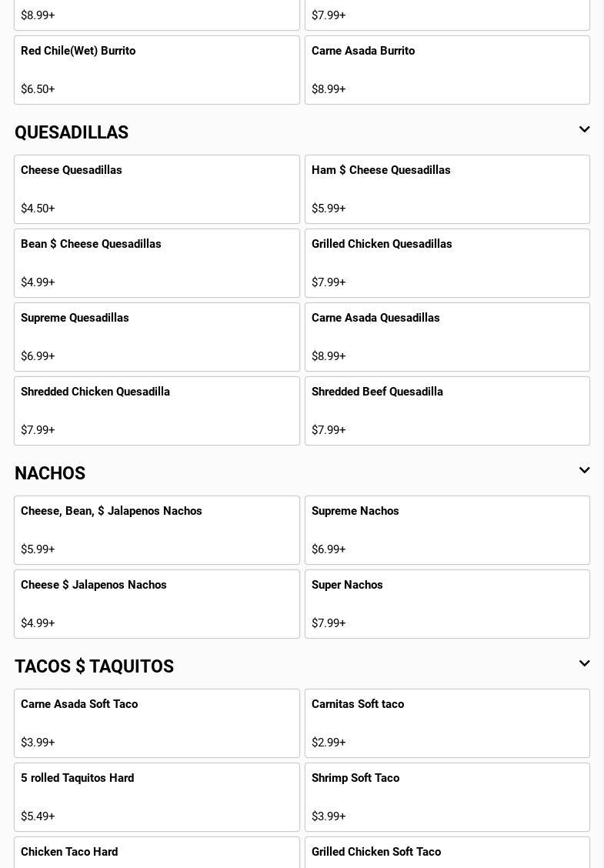604x868 pixels.
Task: Choose 5 rolled Taquitos Hard
Action: tap(156, 797)
